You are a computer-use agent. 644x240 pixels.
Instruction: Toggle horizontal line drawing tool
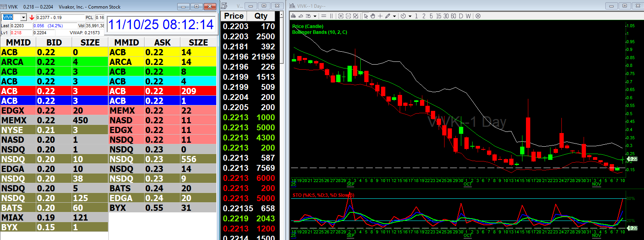324,16
